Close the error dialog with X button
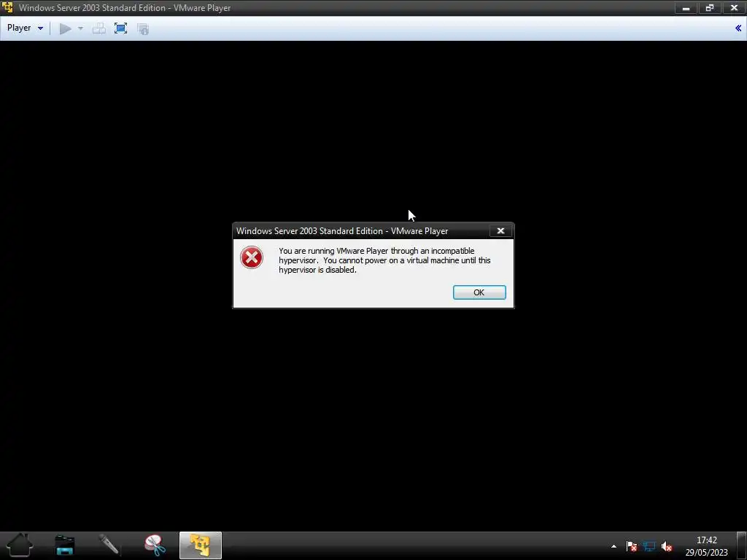Viewport: 747px width, 560px height. pos(500,230)
